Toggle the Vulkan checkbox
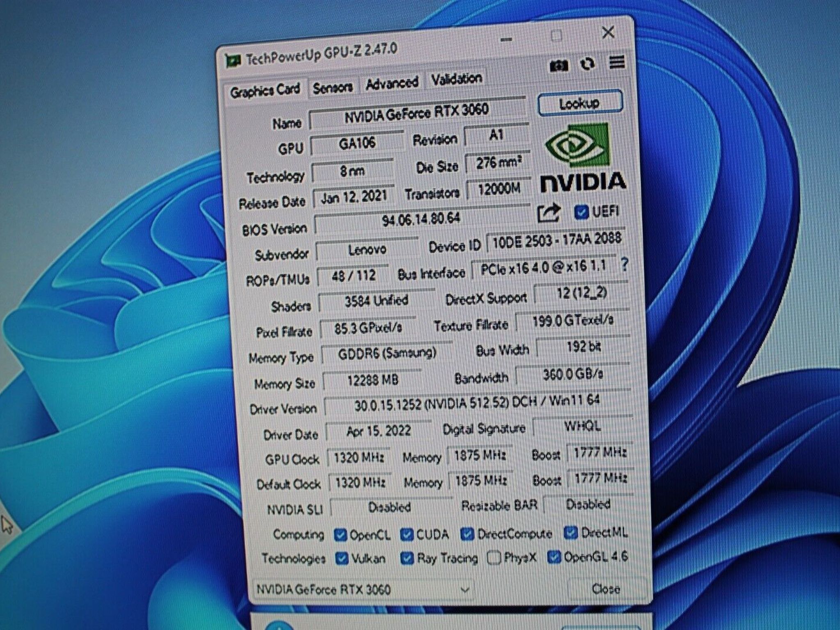 click(342, 558)
